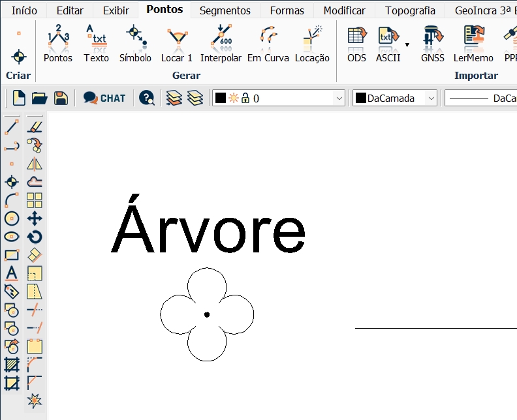This screenshot has height=420, width=517.
Task: Select the Array grid tool
Action: 35,200
